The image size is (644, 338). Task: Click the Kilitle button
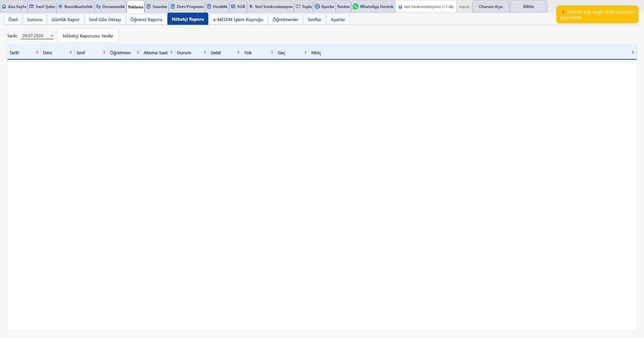click(x=529, y=7)
